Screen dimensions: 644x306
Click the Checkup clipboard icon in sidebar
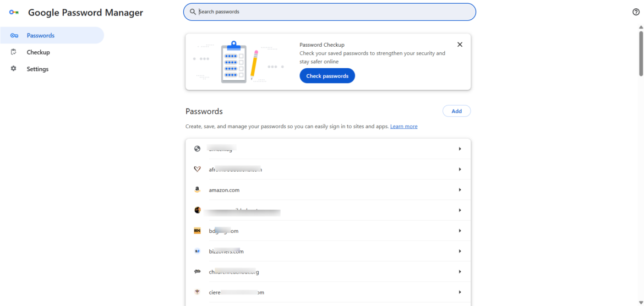click(x=14, y=52)
